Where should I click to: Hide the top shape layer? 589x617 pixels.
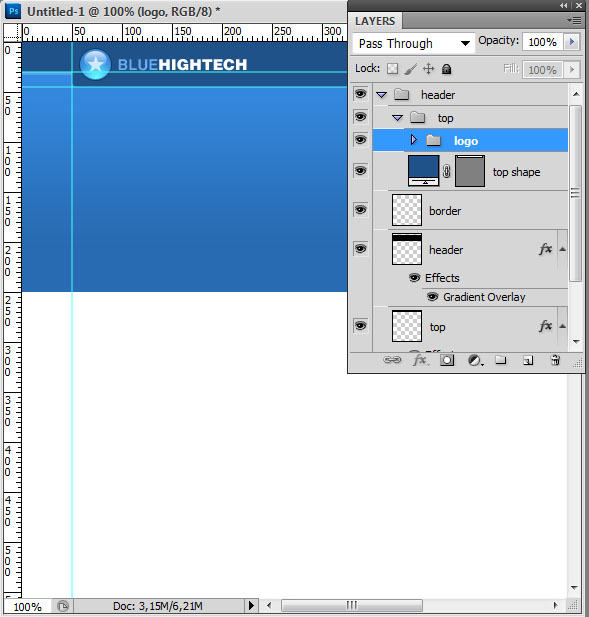pos(360,170)
